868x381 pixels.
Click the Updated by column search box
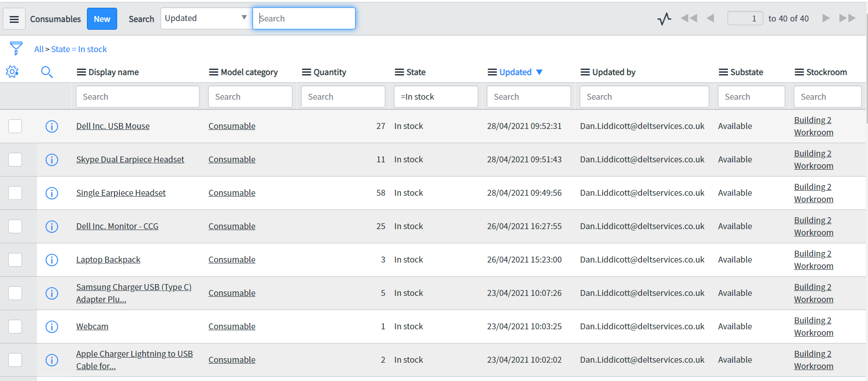(x=644, y=97)
